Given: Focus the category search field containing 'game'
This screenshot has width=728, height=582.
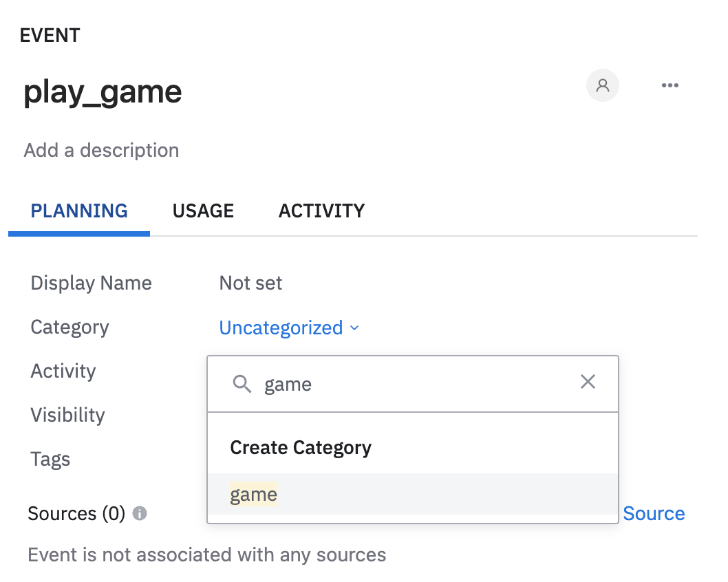Looking at the screenshot, I should [413, 384].
